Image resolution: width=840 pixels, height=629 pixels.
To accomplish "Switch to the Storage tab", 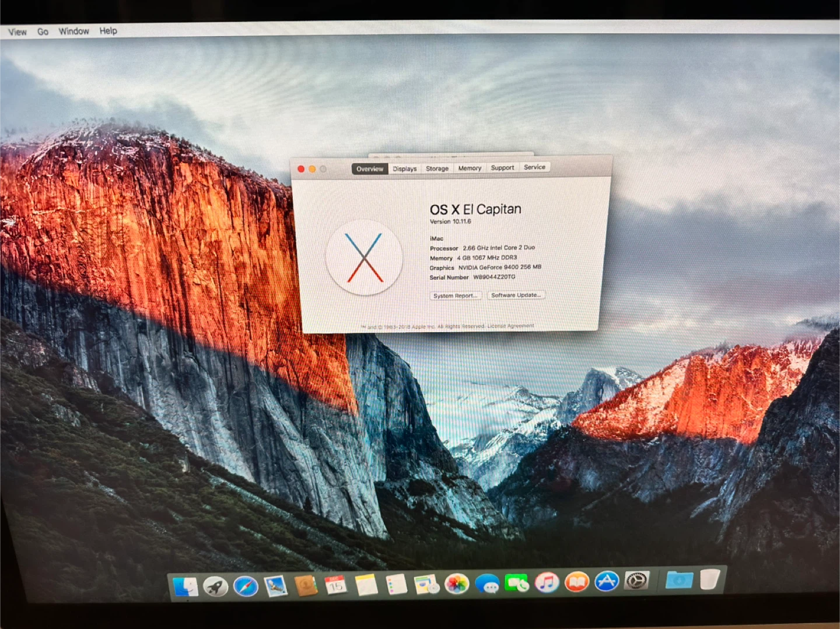I will tap(437, 168).
